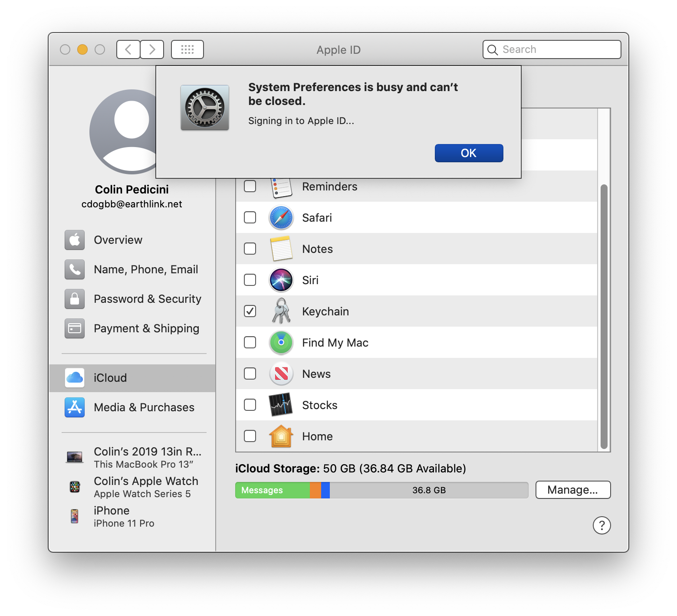Enable the Siri checkbox

[x=250, y=280]
